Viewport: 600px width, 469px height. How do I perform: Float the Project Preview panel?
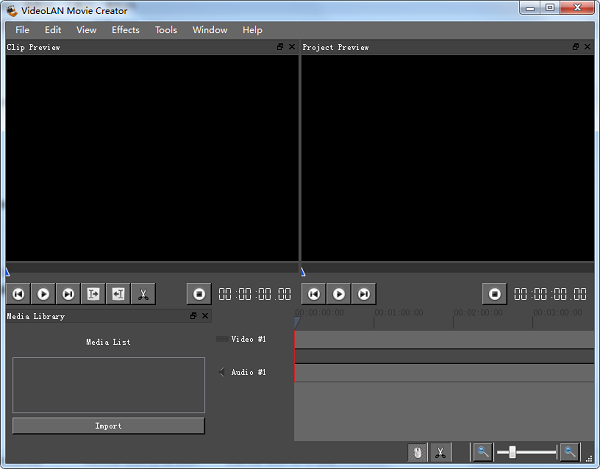(x=576, y=47)
